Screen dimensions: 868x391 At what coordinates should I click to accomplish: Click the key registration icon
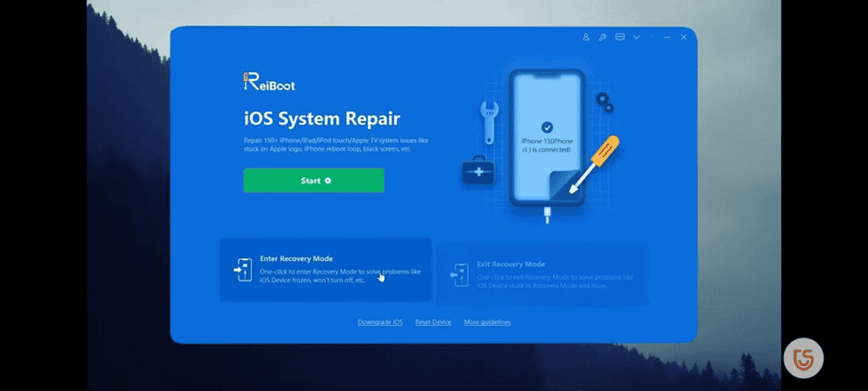(603, 37)
